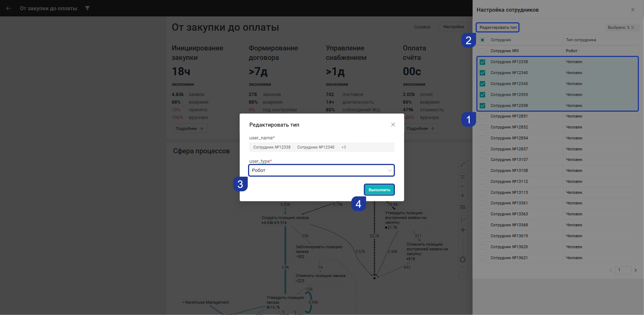Click the user_name multi-select field
Screen dimensions: 644x315
click(321, 147)
